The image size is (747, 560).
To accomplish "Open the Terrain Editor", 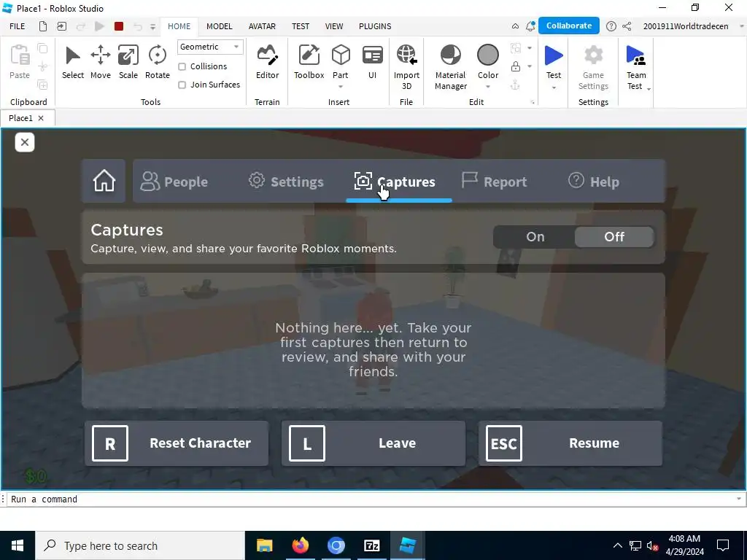I will click(x=267, y=62).
